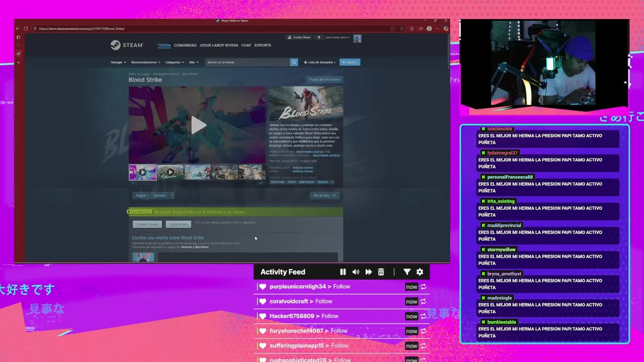The width and height of the screenshot is (644, 362).
Task: Open browser vertical tabs sidebar icon
Action: click(x=18, y=37)
